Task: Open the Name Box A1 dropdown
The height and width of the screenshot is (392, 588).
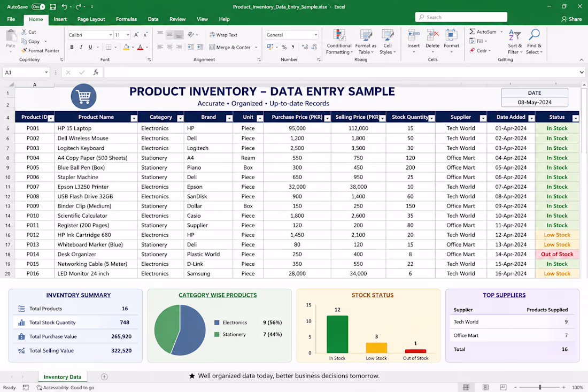Action: pyautogui.click(x=46, y=72)
